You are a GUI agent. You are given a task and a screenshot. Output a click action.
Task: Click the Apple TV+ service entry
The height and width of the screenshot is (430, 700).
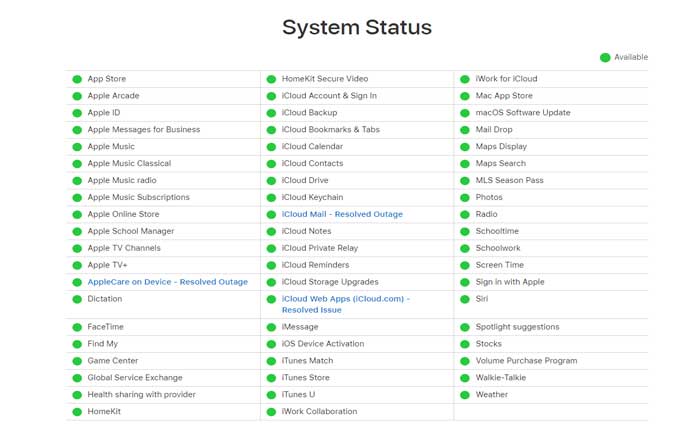tap(107, 265)
